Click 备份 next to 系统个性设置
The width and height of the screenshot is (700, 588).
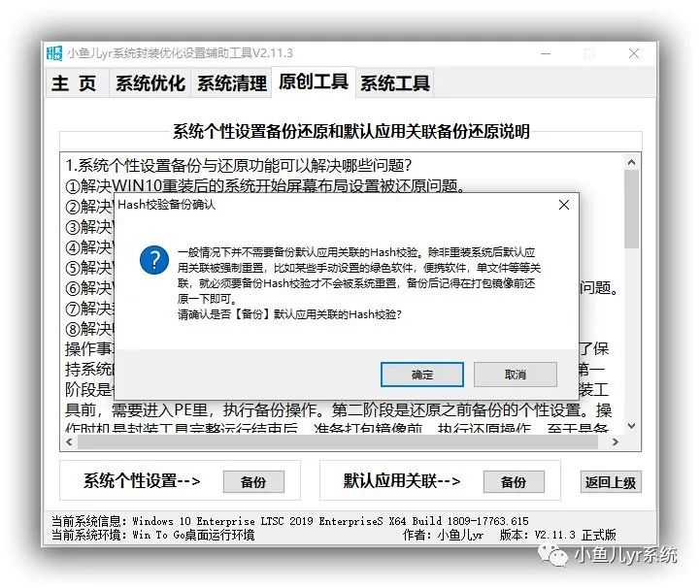point(253,482)
